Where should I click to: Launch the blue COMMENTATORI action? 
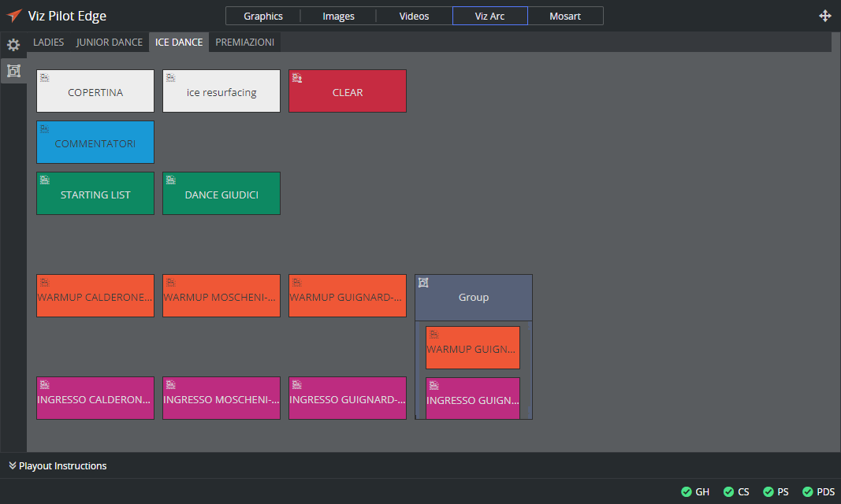[x=95, y=143]
